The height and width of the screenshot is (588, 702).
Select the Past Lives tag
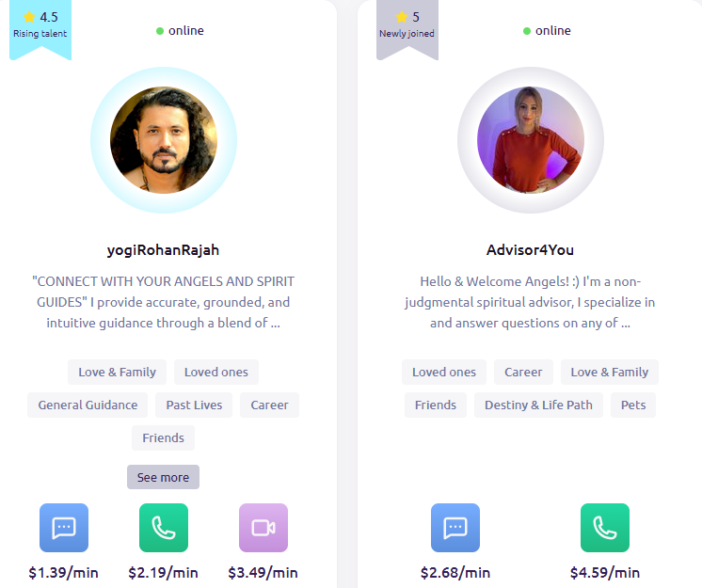(194, 405)
